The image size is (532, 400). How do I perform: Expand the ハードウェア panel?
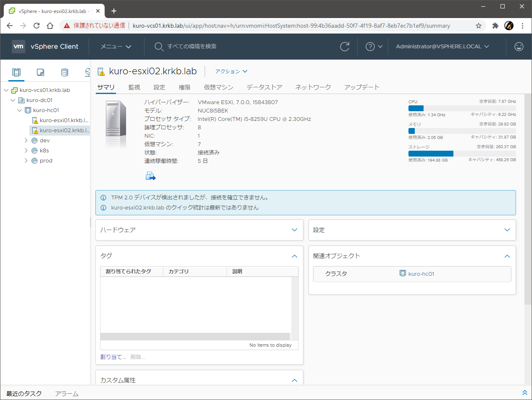295,230
